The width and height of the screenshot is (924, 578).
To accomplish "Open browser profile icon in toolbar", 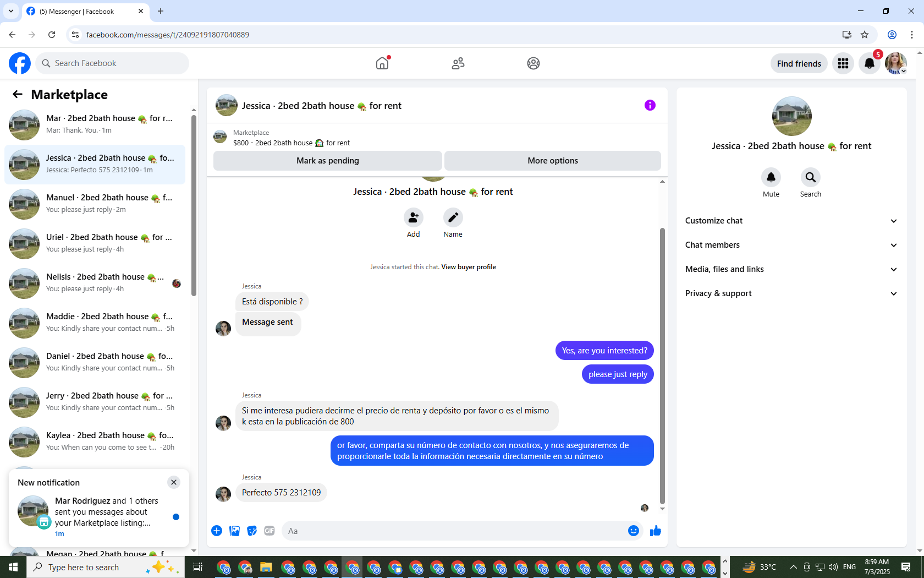I will pyautogui.click(x=892, y=35).
